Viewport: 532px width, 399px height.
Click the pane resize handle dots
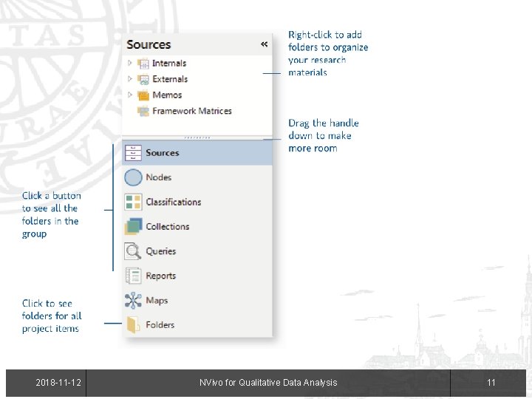point(197,137)
